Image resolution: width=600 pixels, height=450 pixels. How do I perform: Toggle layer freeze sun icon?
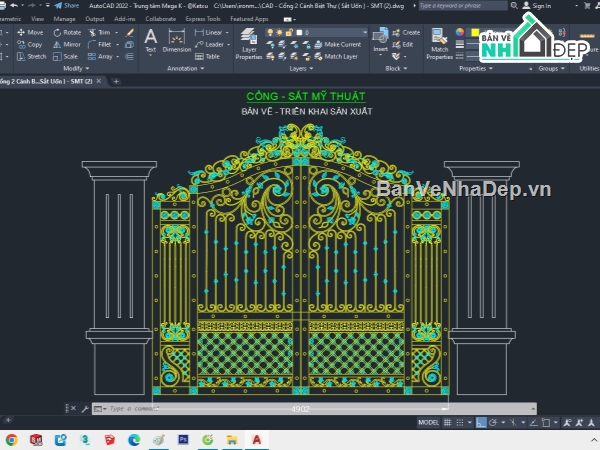280,33
